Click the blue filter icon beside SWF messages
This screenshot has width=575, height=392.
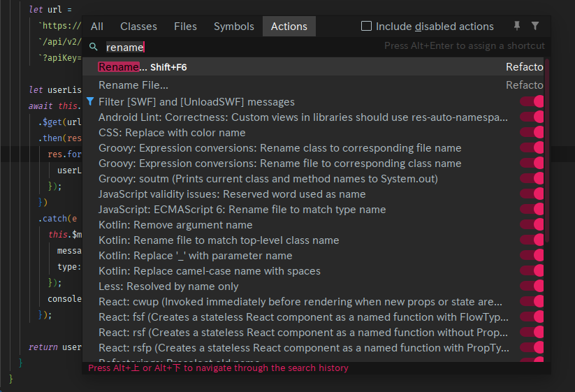pyautogui.click(x=90, y=102)
